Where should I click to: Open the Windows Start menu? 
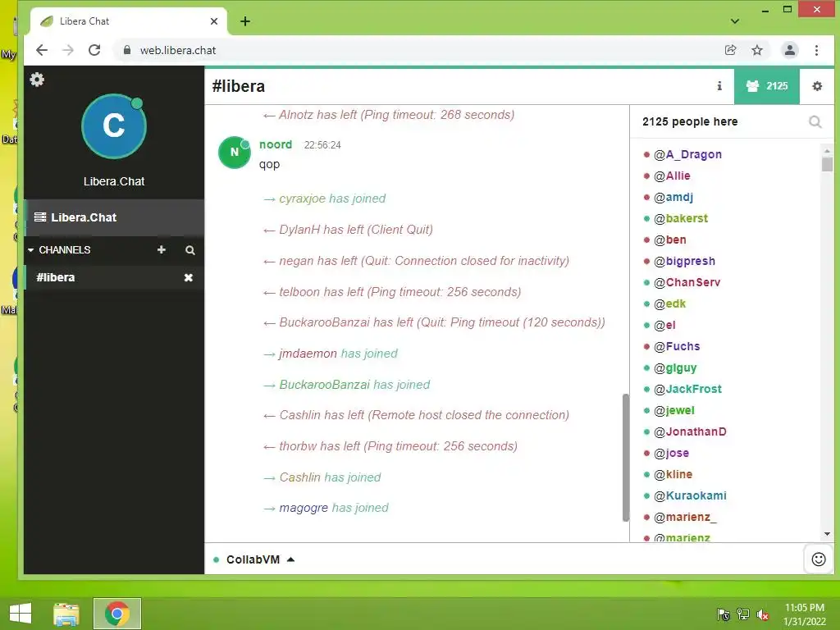[x=21, y=614]
